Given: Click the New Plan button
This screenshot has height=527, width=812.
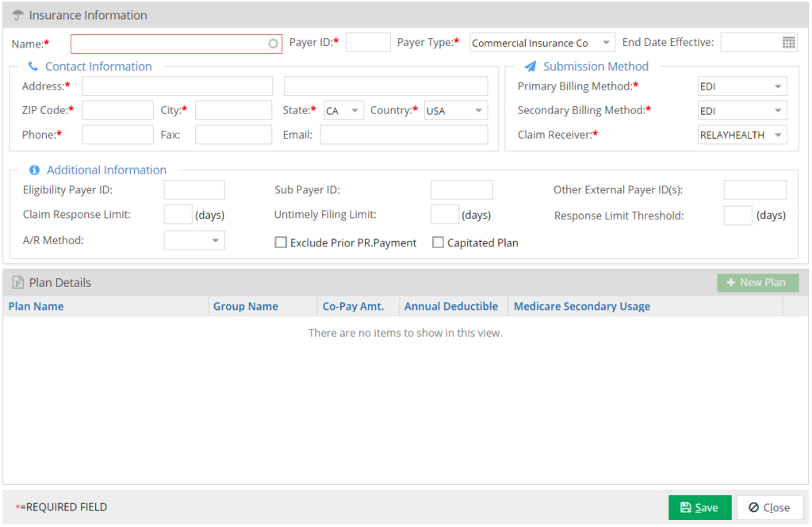Looking at the screenshot, I should point(757,282).
